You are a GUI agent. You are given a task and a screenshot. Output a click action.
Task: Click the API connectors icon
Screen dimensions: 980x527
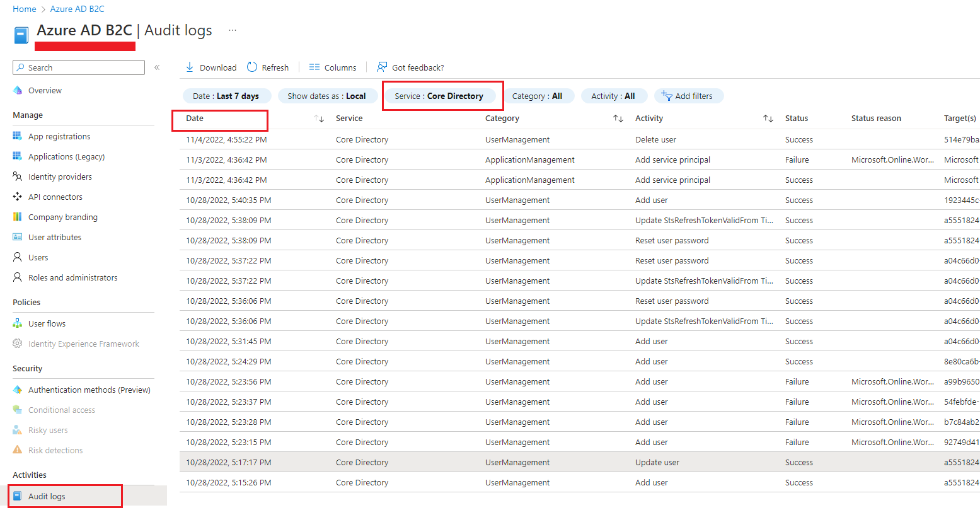click(x=18, y=197)
